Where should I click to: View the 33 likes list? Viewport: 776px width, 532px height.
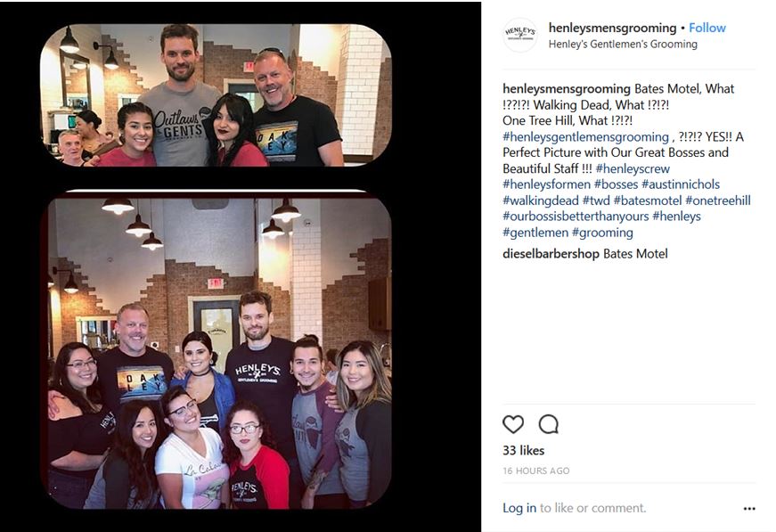click(523, 450)
